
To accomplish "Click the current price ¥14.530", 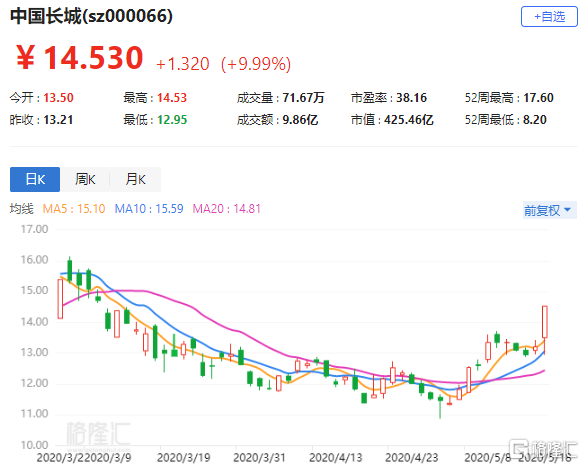I will 79,58.
